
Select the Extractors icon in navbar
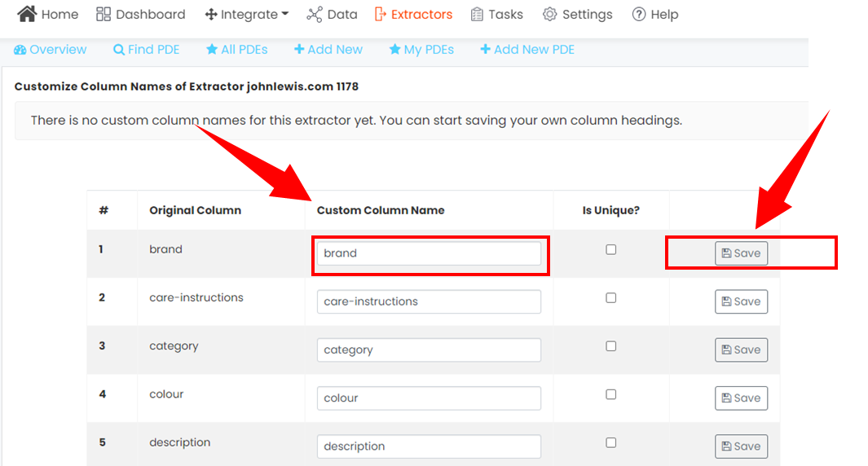381,15
